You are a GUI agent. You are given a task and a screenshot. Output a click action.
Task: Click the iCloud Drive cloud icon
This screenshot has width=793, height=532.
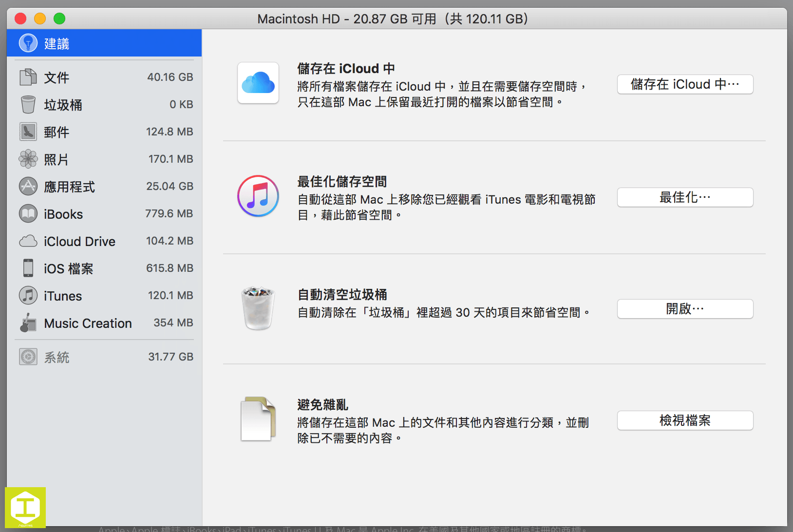tap(28, 241)
